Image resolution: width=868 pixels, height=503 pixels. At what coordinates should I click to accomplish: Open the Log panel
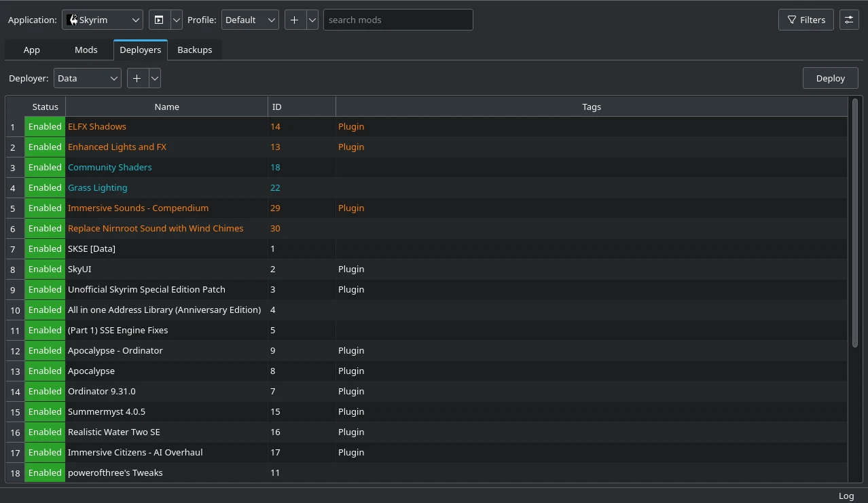pyautogui.click(x=846, y=496)
